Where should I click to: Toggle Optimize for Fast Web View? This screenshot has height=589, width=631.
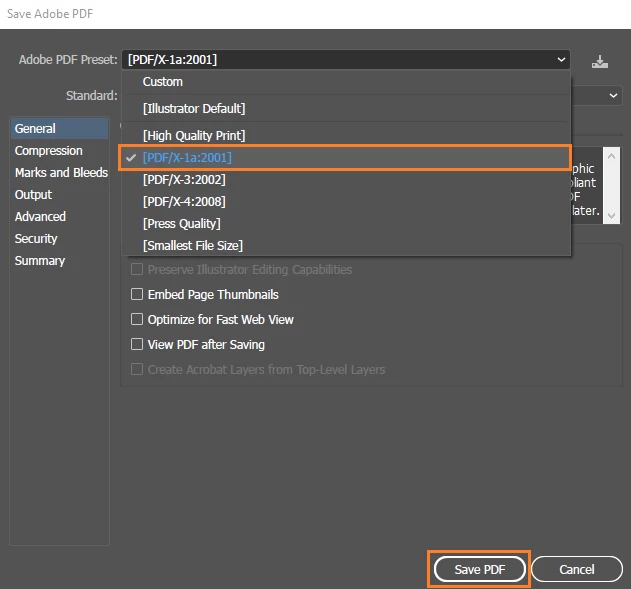coord(138,320)
